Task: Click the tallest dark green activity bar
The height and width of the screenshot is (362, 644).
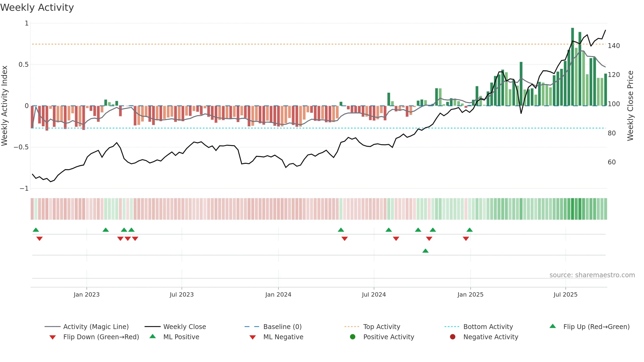Action: click(572, 67)
